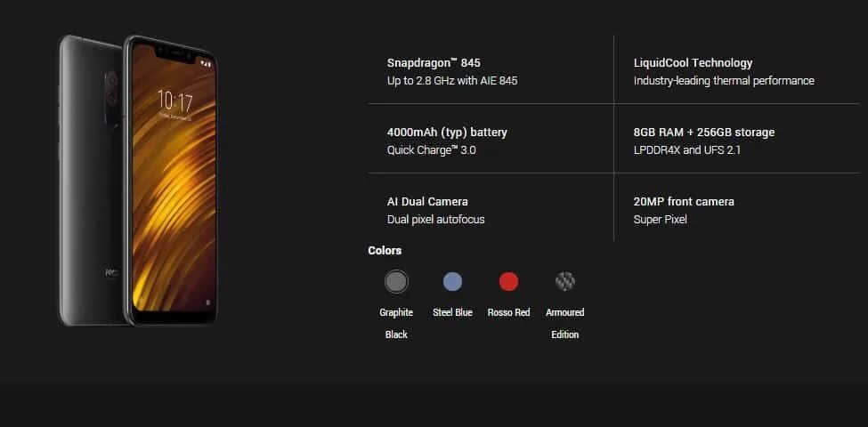The width and height of the screenshot is (868, 427).
Task: Click the 10:17 clock on phone screen
Action: pyautogui.click(x=175, y=101)
